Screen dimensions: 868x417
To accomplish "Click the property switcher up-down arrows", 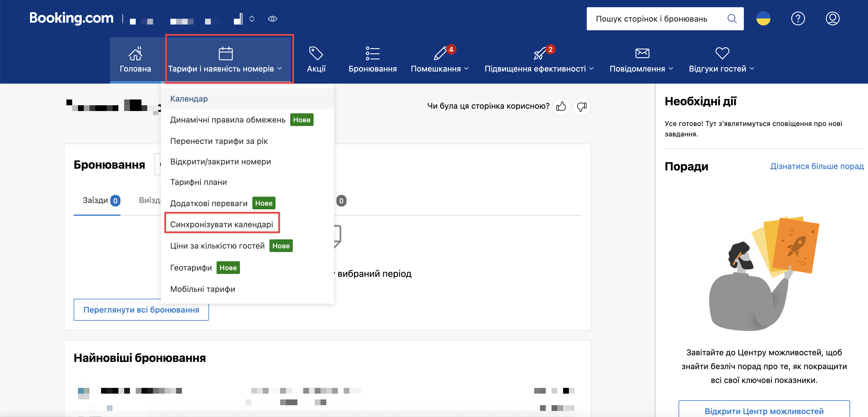I will pos(252,19).
